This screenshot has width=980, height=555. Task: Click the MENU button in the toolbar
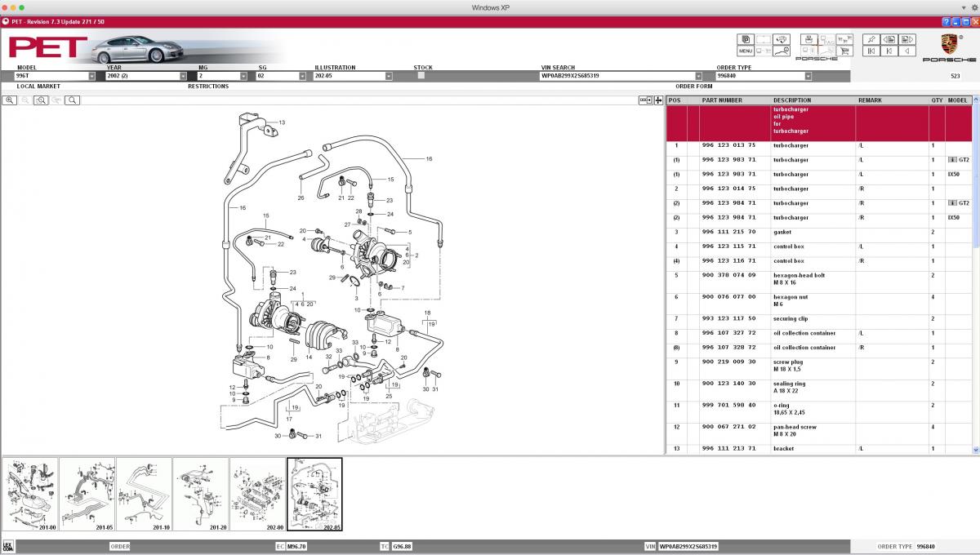[x=746, y=51]
